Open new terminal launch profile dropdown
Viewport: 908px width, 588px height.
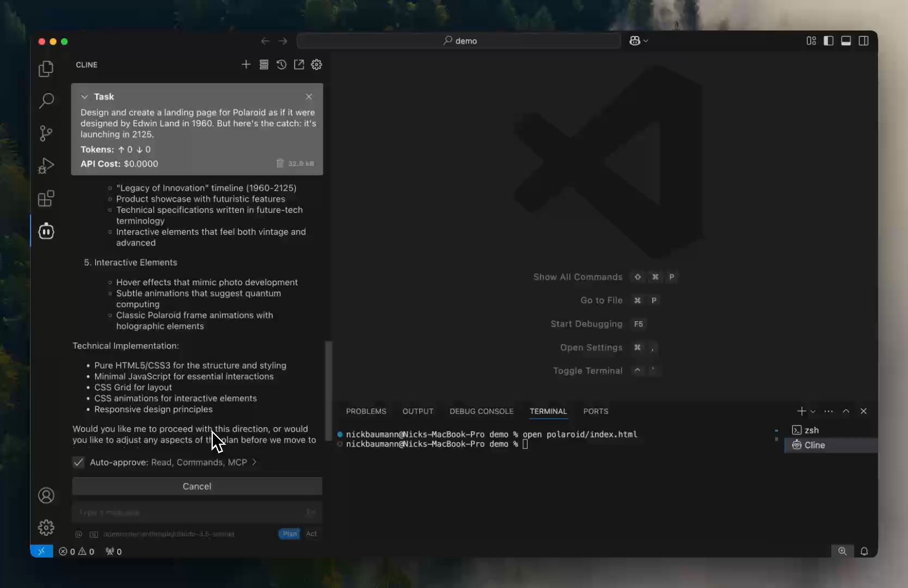813,412
